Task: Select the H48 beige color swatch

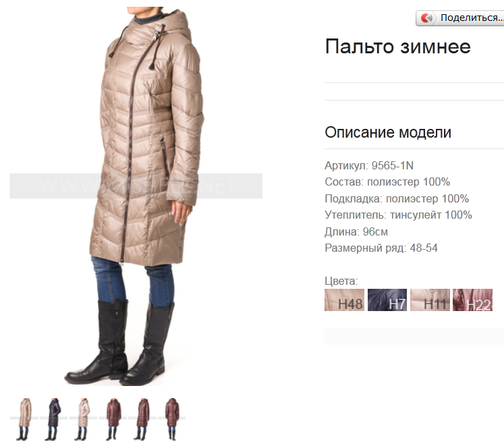Action: click(344, 300)
